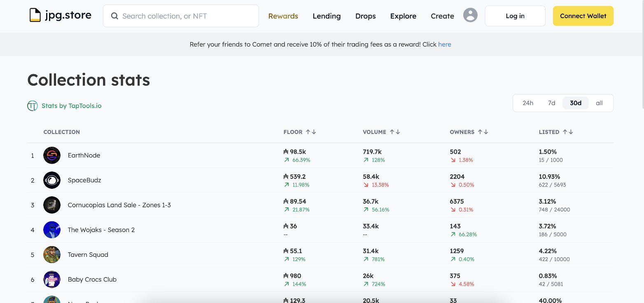This screenshot has width=644, height=303.
Task: Switch stats timeframe to 24h
Action: tap(527, 103)
